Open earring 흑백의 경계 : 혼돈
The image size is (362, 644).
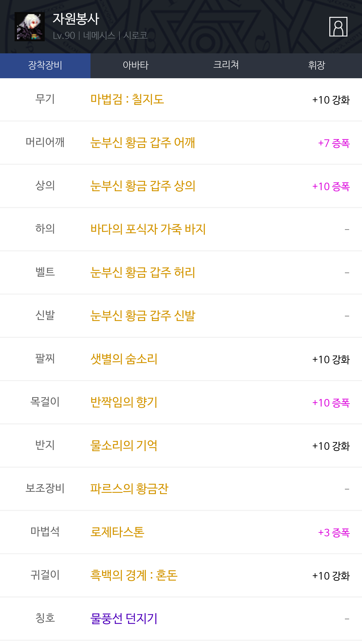pyautogui.click(x=134, y=575)
